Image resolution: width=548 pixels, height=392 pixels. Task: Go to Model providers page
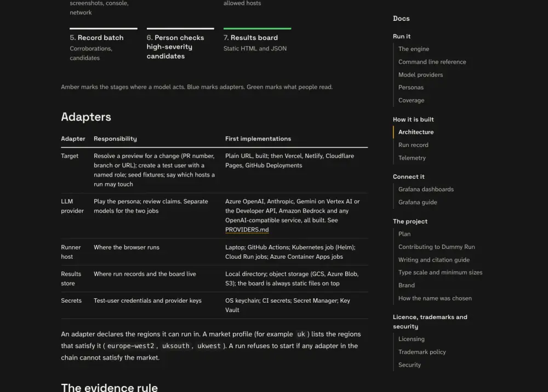click(x=420, y=75)
